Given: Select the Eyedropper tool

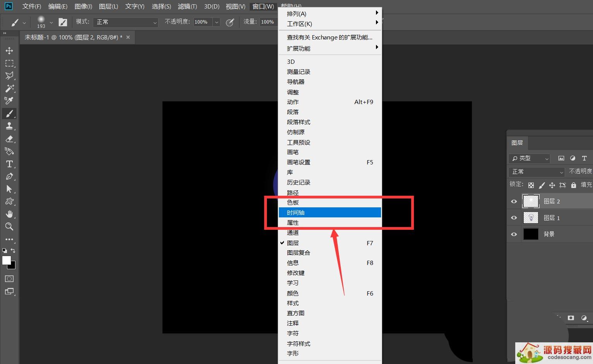Looking at the screenshot, I should (x=9, y=101).
